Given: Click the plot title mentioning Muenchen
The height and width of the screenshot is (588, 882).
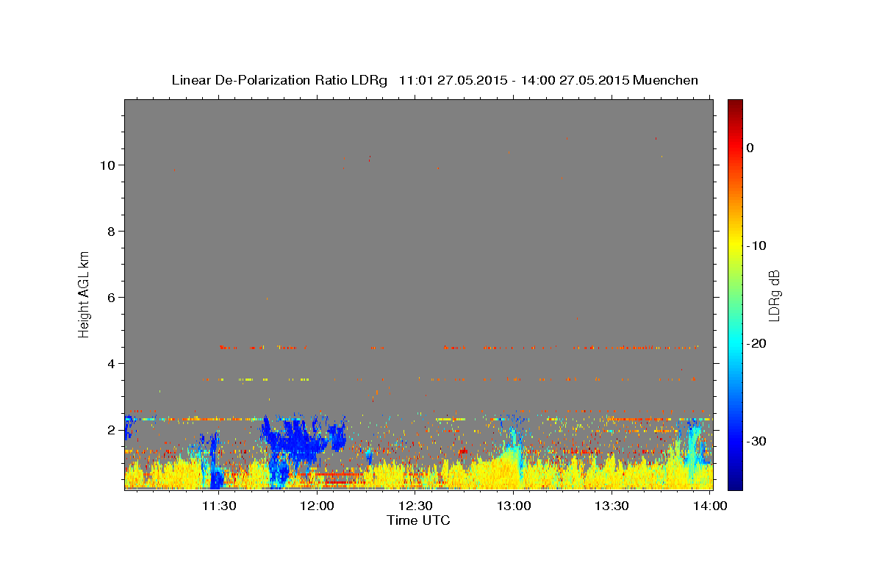Looking at the screenshot, I should tap(434, 80).
